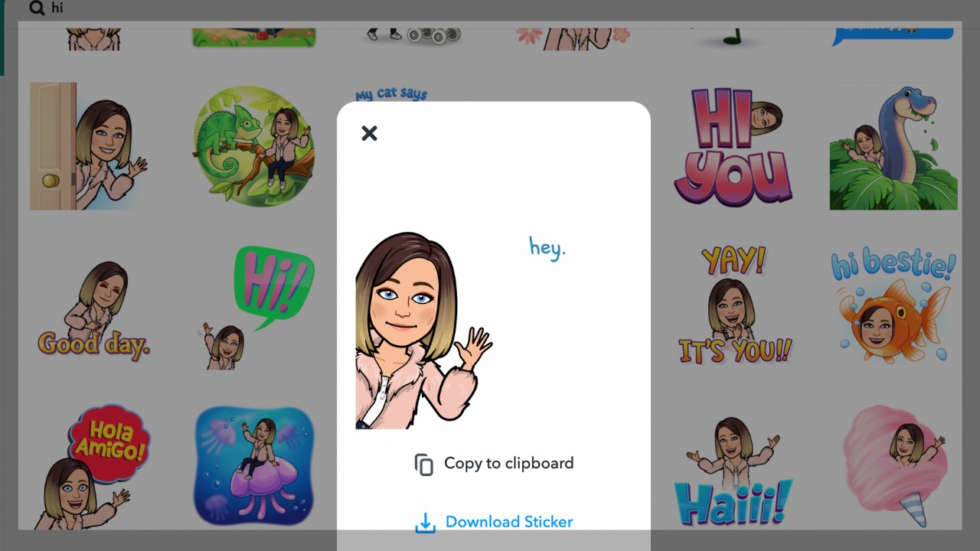Screen dimensions: 980x551
Task: Select the chameleon on branch sticker
Action: (253, 146)
